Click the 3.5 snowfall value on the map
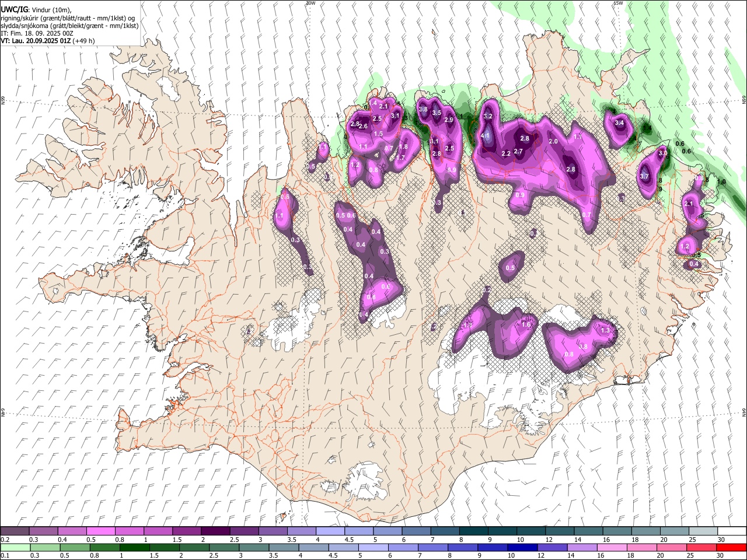This screenshot has height=560, width=747. pyautogui.click(x=437, y=113)
